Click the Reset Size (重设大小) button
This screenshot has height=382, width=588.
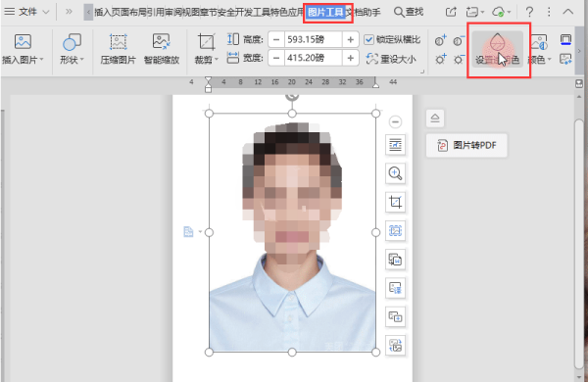(391, 59)
